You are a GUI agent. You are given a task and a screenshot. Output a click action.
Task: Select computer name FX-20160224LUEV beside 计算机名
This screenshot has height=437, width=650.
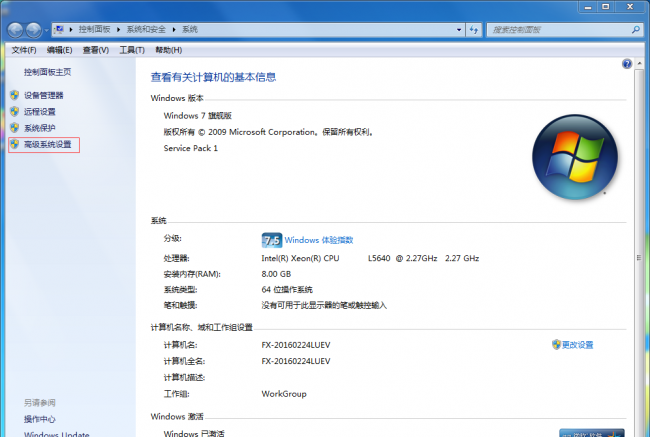296,345
